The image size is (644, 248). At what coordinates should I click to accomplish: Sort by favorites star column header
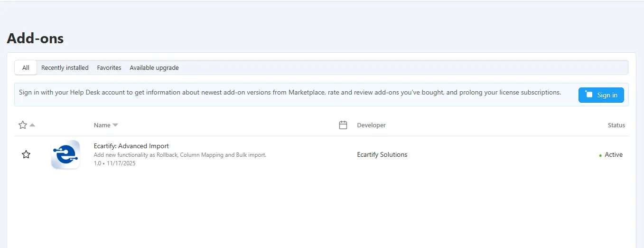26,125
